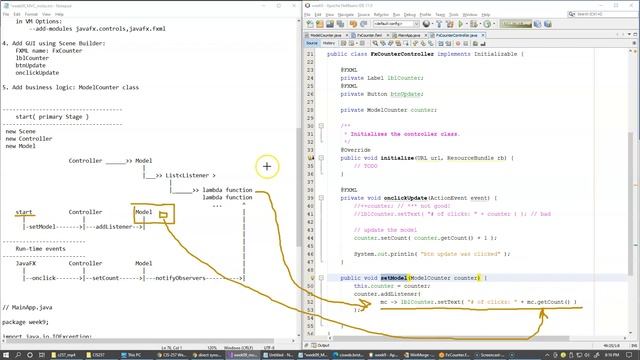Click the Shift Line Left icon in editor toolbar
This screenshot has height=360, width=640.
point(441,43)
